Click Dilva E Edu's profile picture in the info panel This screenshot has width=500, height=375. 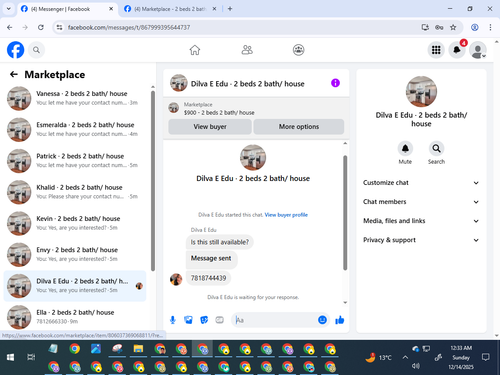tap(421, 92)
